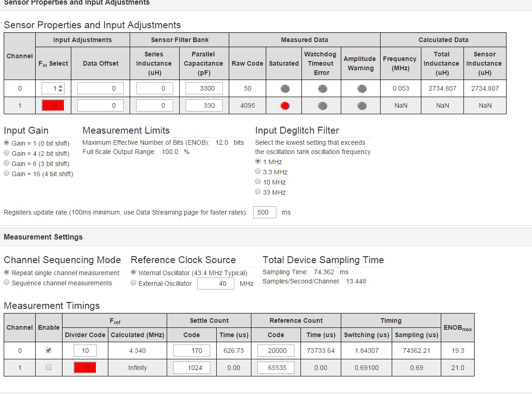Click channel 1 Data Offset field
Viewport: 532px width, 394px height.
click(x=100, y=105)
